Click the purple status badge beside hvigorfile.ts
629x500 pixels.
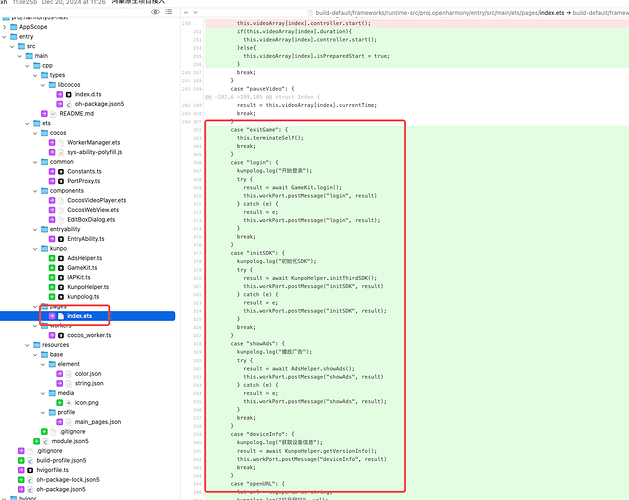(21, 470)
